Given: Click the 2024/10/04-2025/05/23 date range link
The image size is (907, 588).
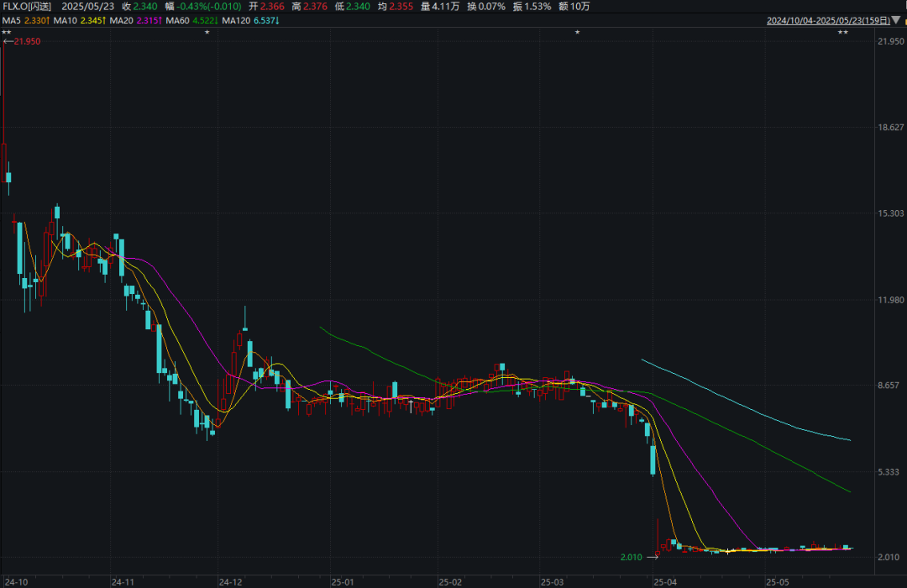Looking at the screenshot, I should pyautogui.click(x=828, y=20).
